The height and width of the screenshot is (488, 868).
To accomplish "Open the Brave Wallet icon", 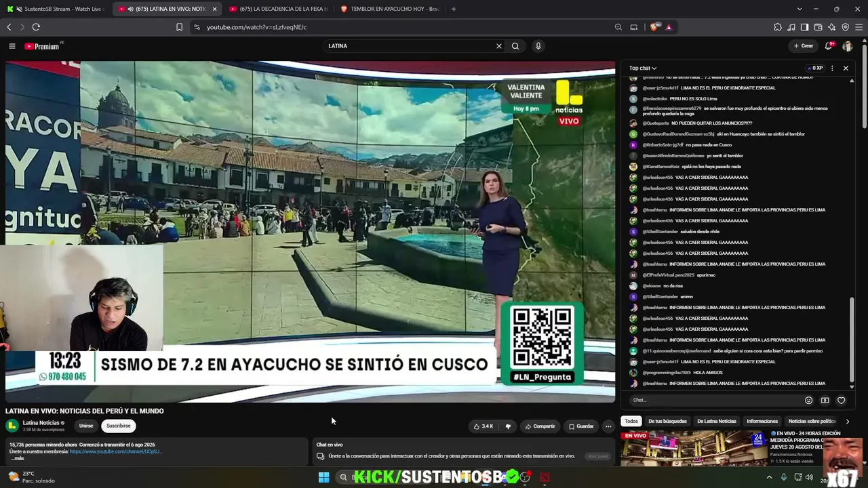I will tap(818, 27).
